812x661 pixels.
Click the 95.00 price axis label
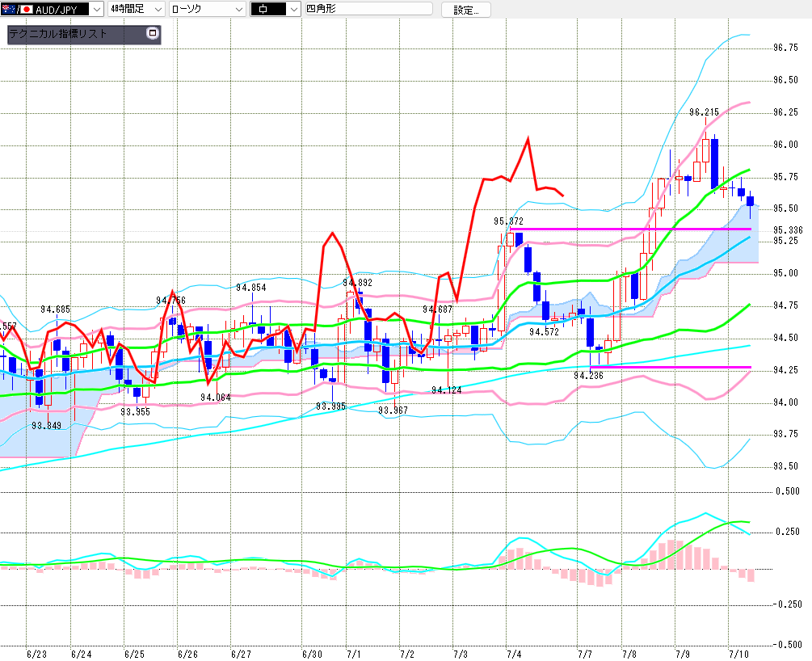785,273
